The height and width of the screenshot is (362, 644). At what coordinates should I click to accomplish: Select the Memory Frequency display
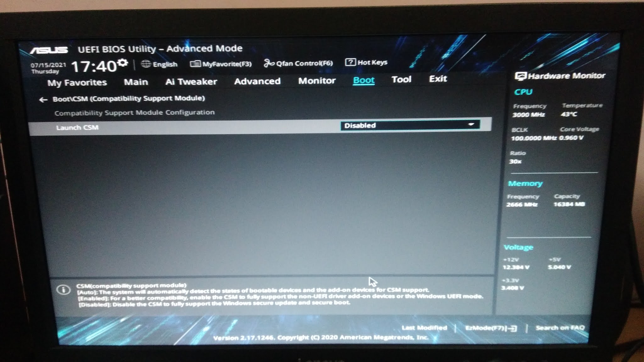(522, 204)
